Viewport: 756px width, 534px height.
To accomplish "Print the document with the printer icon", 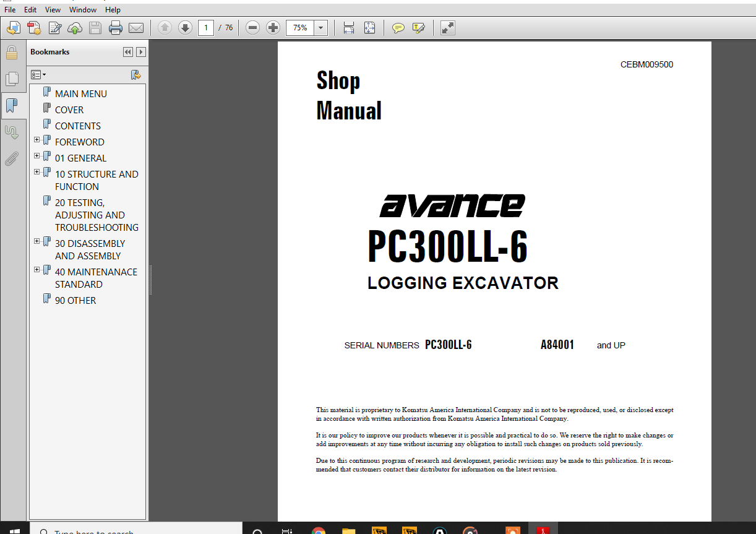I will tap(116, 28).
